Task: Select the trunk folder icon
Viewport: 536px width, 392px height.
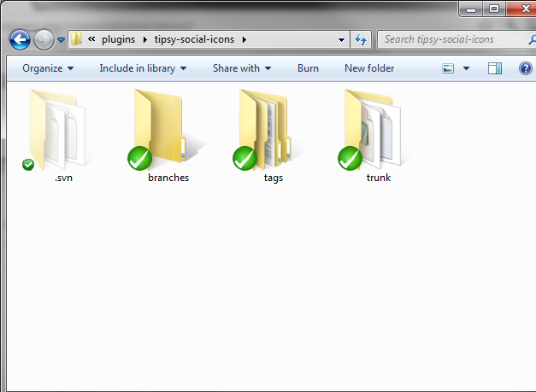Action: [374, 130]
